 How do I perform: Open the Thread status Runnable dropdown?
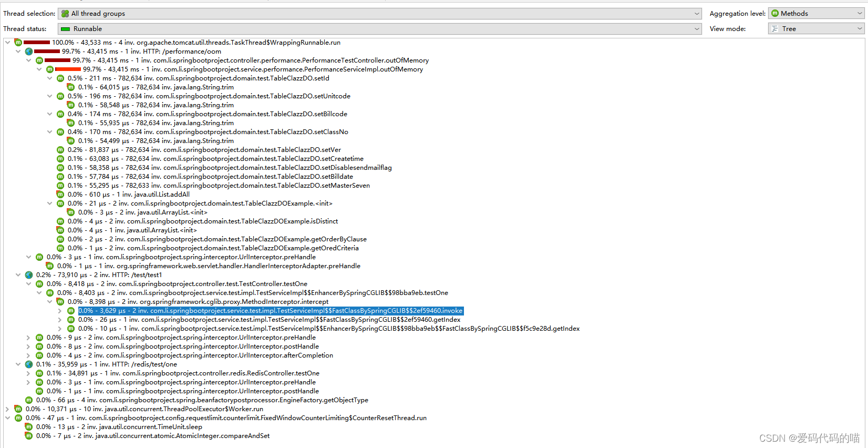pyautogui.click(x=379, y=29)
